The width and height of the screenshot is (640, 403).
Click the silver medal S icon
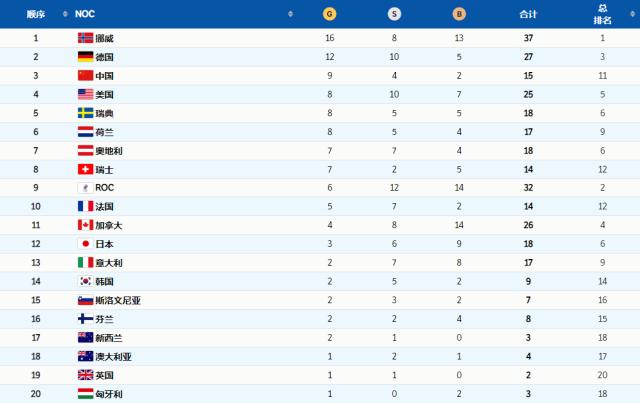[x=394, y=15]
